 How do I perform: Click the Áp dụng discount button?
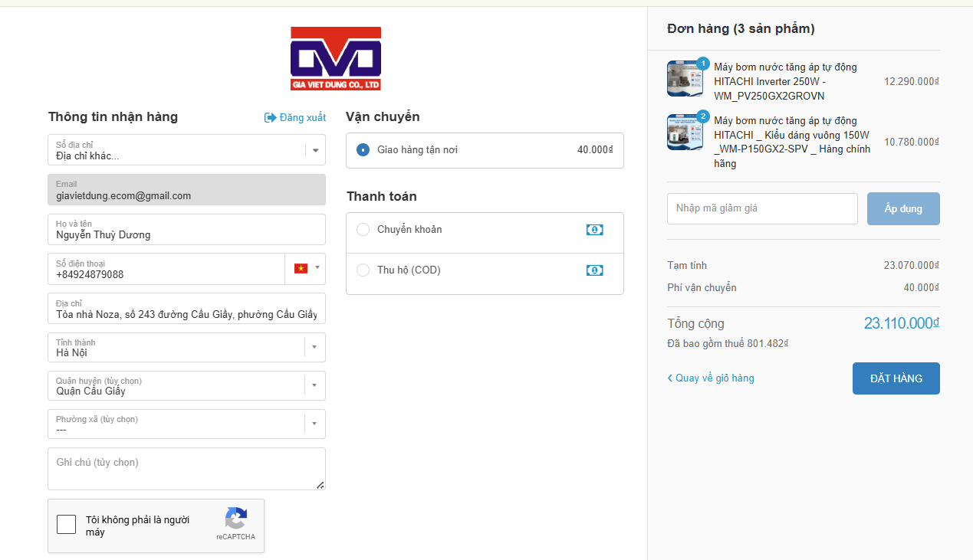point(903,209)
